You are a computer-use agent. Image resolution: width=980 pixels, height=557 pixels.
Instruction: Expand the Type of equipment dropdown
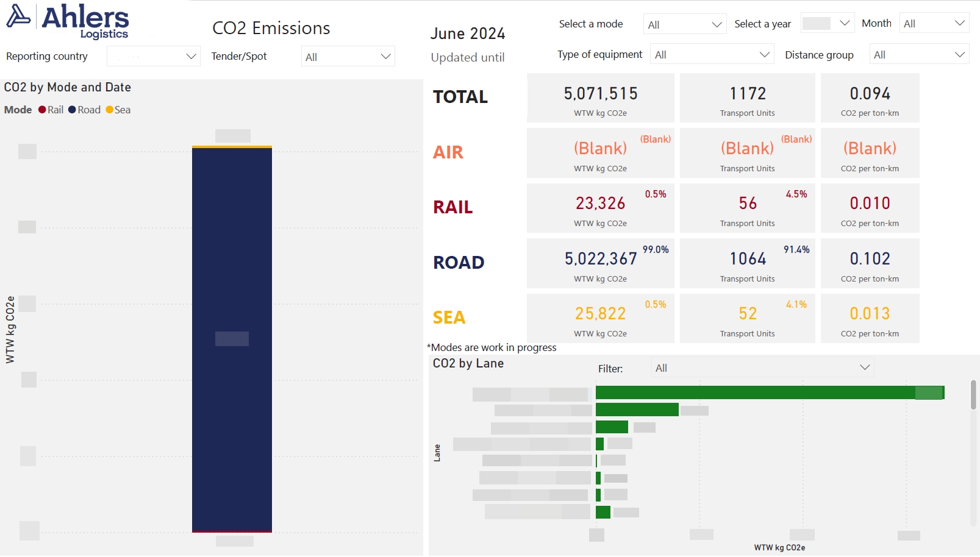(x=712, y=54)
